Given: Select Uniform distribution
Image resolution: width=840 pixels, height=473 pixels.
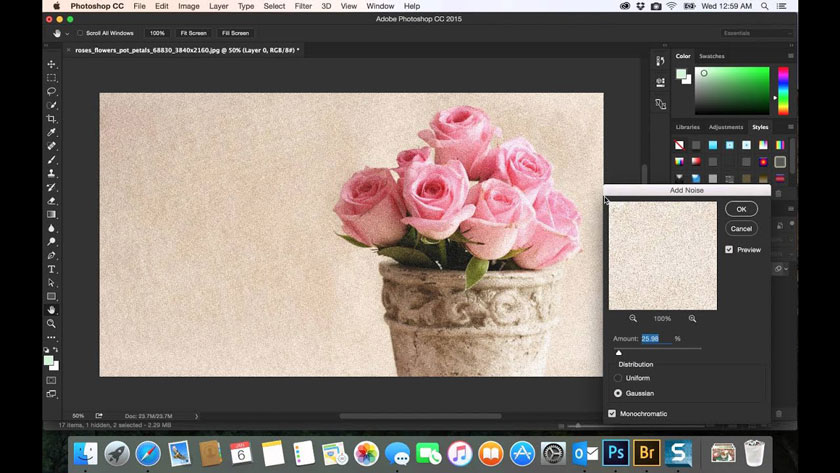Looking at the screenshot, I should pyautogui.click(x=618, y=378).
